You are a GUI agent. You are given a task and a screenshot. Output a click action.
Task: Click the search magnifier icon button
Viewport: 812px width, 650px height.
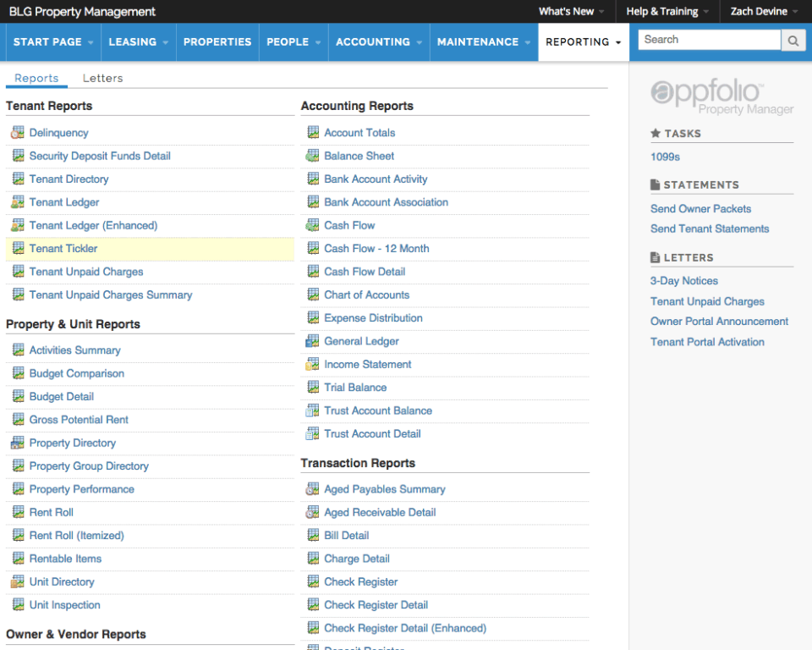pyautogui.click(x=793, y=40)
